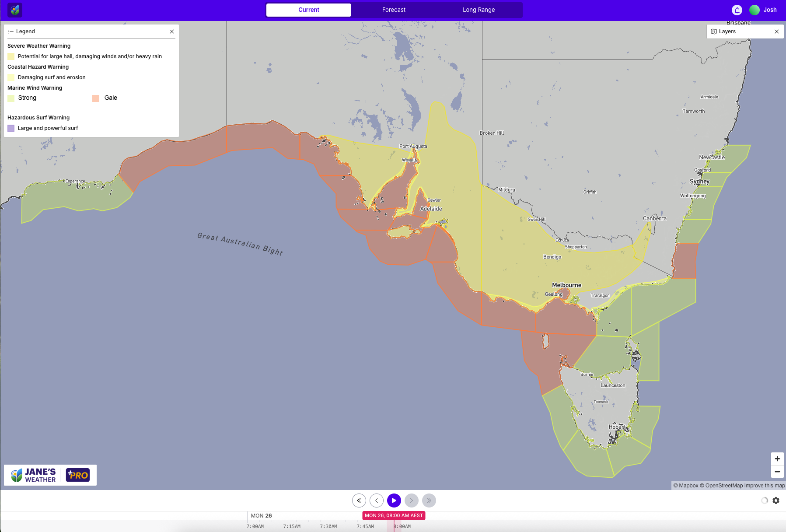
Task: Click the Layers map icon
Action: 714,31
